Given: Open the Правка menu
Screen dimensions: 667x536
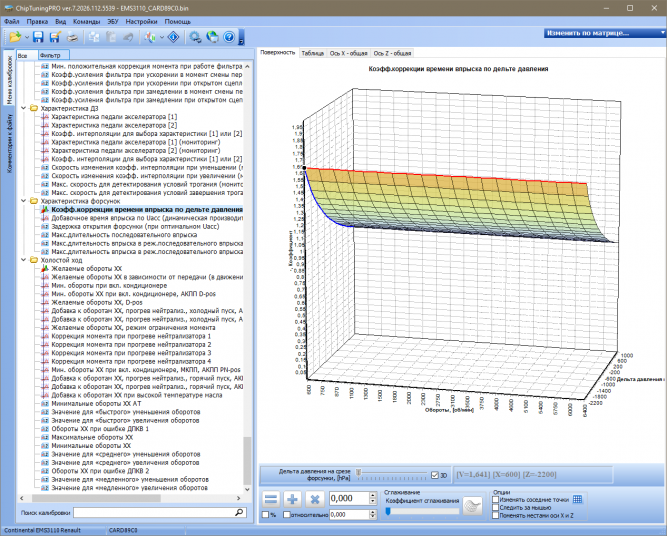Looking at the screenshot, I should 37,21.
